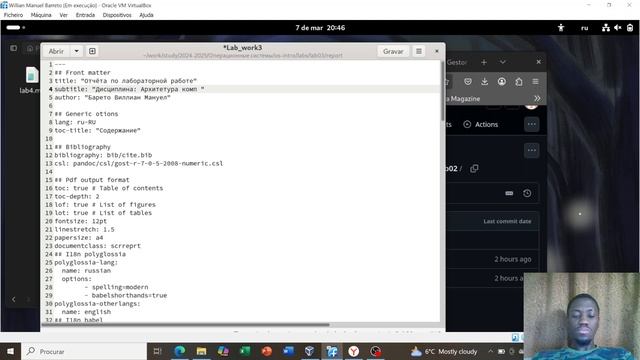Open Word from the taskbar
Viewport: 640px width, 360px height.
point(288,351)
